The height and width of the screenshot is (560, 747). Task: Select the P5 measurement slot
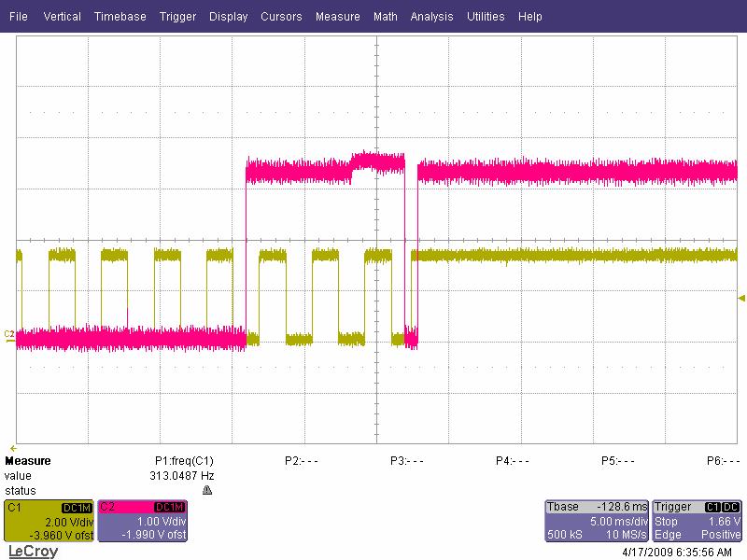tap(617, 460)
